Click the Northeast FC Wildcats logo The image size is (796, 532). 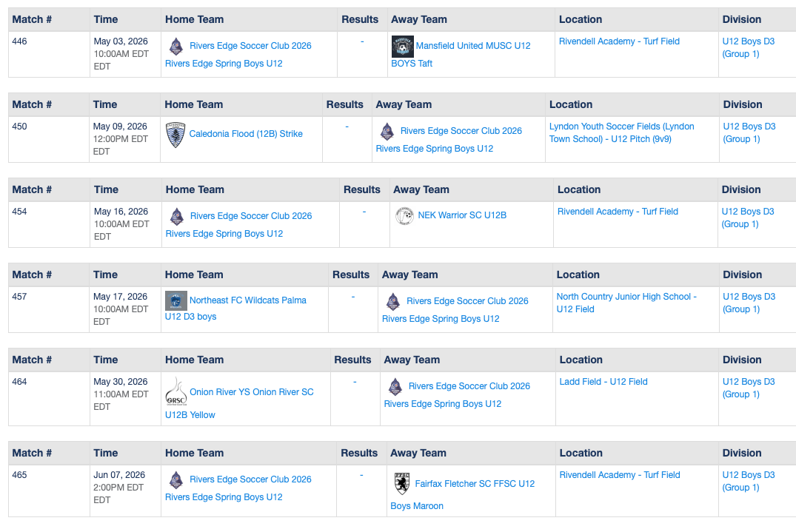point(175,300)
